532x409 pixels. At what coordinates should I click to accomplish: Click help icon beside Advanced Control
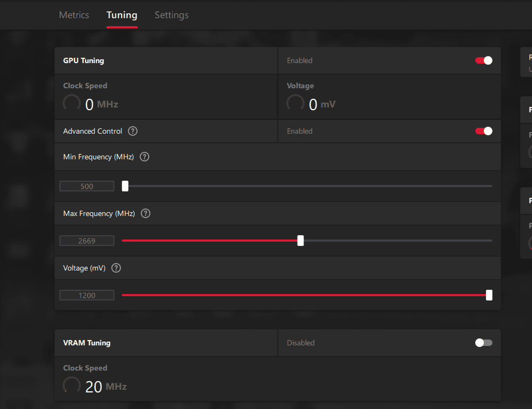coord(133,131)
